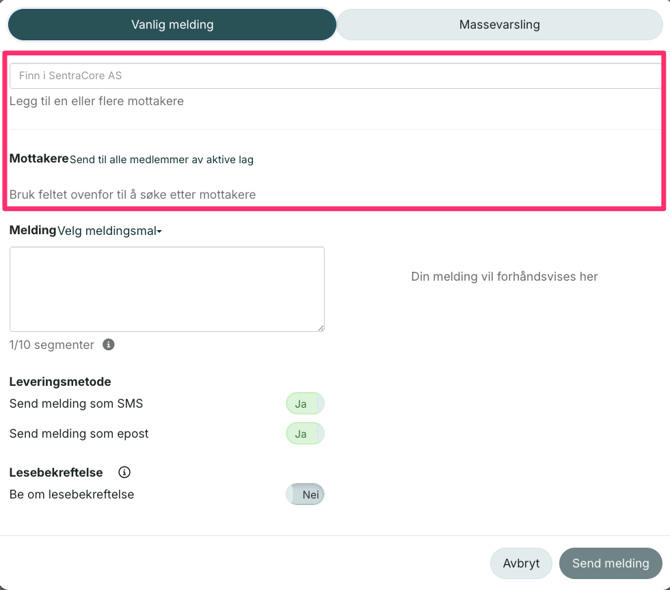Toggle the SMS delivery switch
This screenshot has height=590, width=670.
pos(304,404)
